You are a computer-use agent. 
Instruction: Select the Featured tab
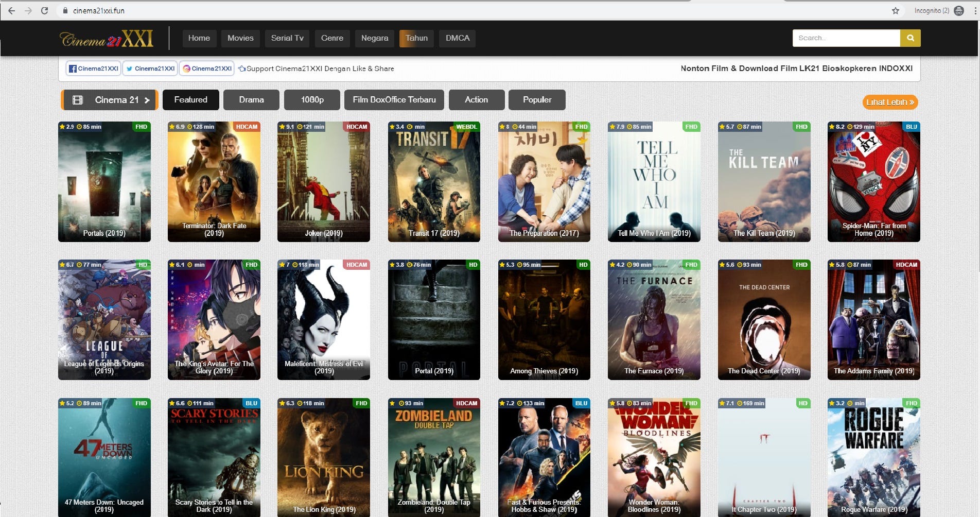190,100
